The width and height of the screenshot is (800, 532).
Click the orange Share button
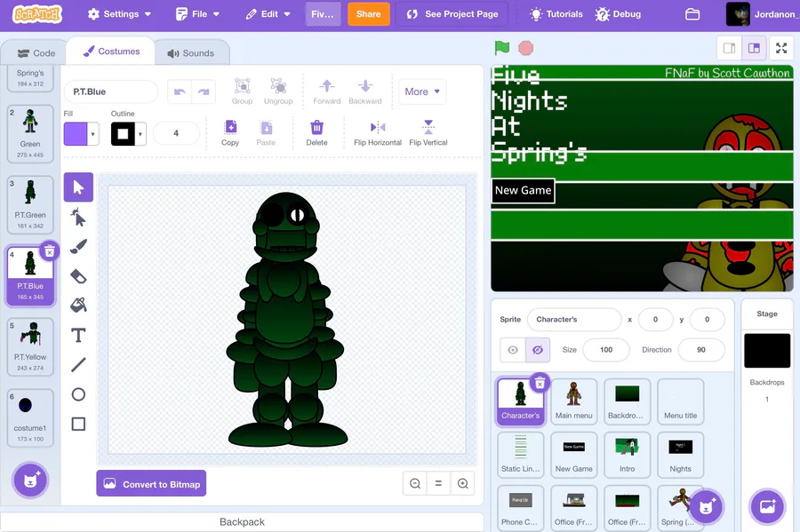pos(368,14)
